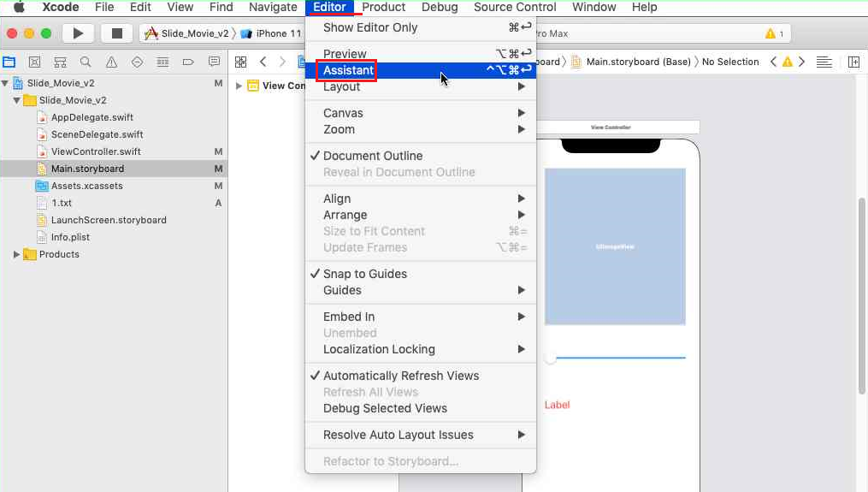Expand the Zoom submenu
Image resolution: width=868 pixels, height=492 pixels.
click(421, 130)
